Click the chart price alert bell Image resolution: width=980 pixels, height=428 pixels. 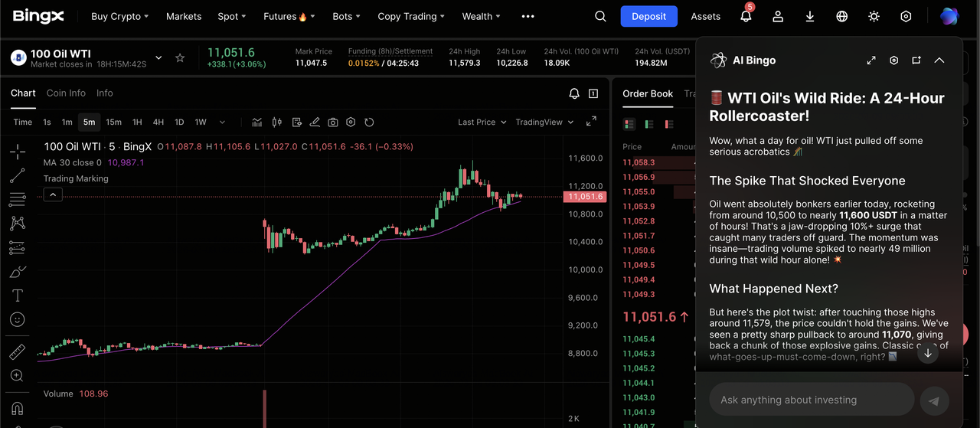(574, 93)
